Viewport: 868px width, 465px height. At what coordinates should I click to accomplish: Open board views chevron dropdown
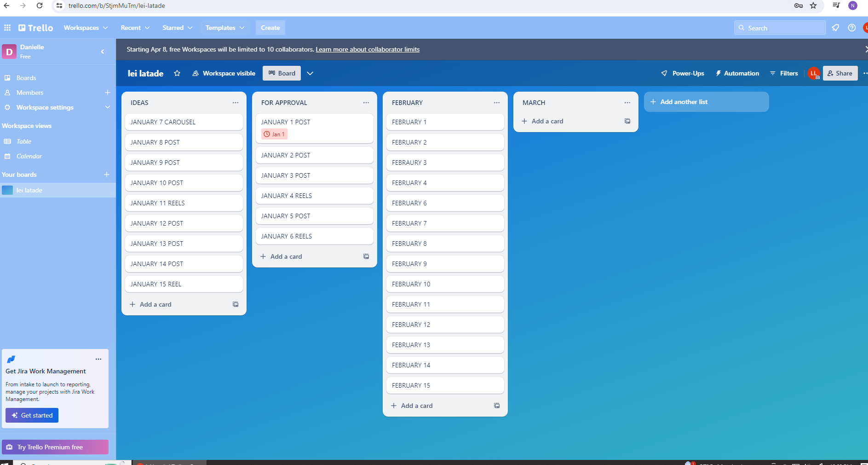(310, 73)
